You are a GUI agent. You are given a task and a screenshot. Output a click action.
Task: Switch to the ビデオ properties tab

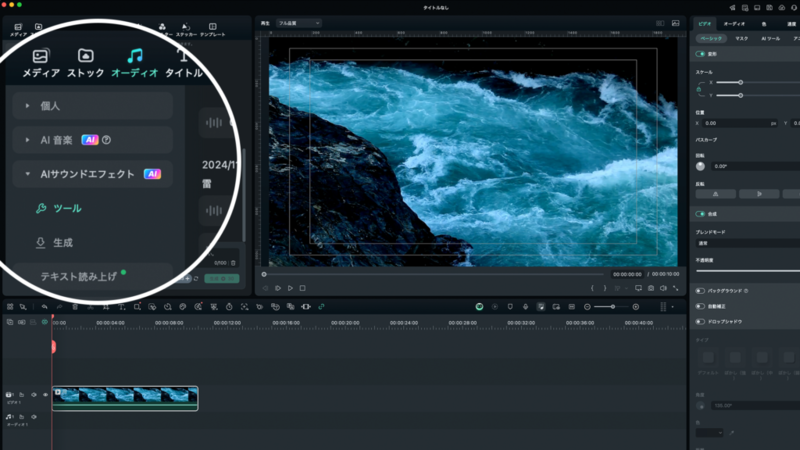click(704, 23)
